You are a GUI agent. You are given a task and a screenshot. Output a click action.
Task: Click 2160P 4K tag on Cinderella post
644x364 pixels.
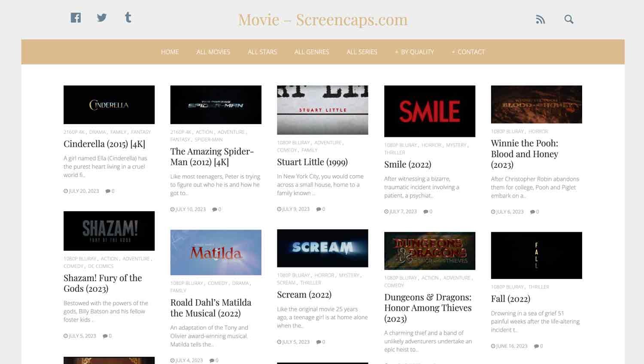pyautogui.click(x=74, y=132)
